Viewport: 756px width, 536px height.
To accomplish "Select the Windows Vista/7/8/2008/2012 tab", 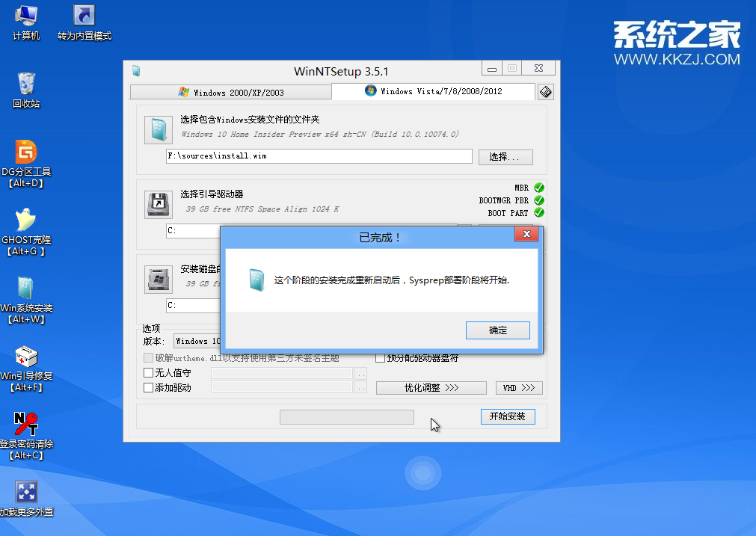I will (433, 91).
